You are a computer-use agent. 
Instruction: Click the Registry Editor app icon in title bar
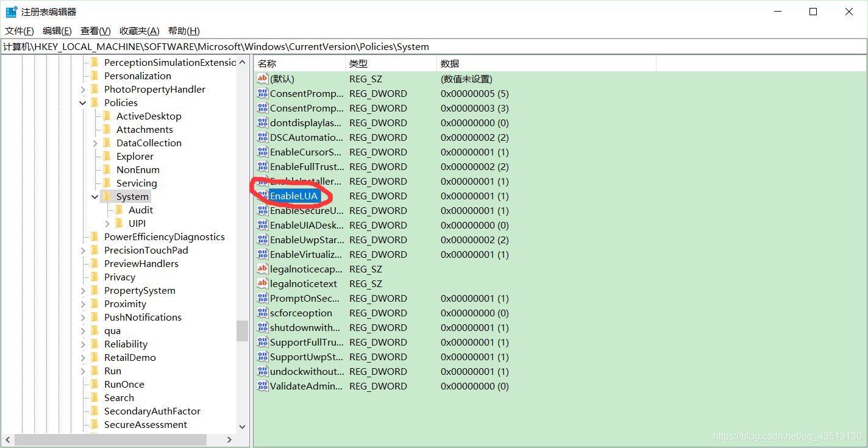[x=11, y=12]
